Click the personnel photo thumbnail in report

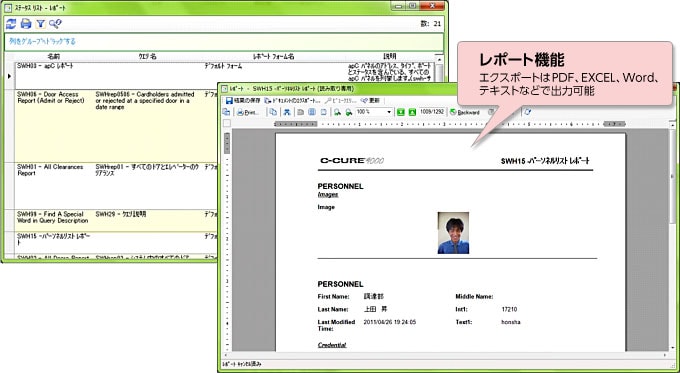pyautogui.click(x=453, y=233)
